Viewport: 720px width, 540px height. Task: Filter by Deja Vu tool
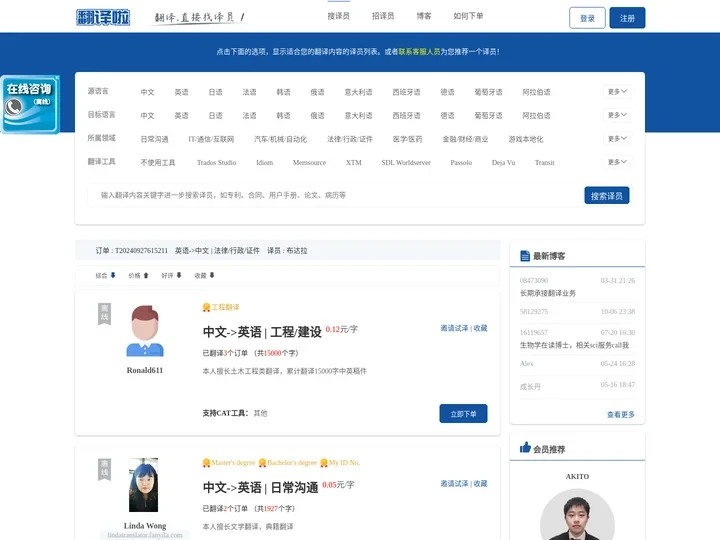point(503,163)
